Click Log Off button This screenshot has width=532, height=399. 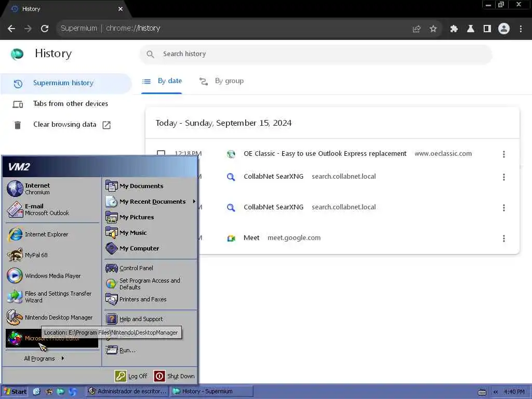point(131,376)
